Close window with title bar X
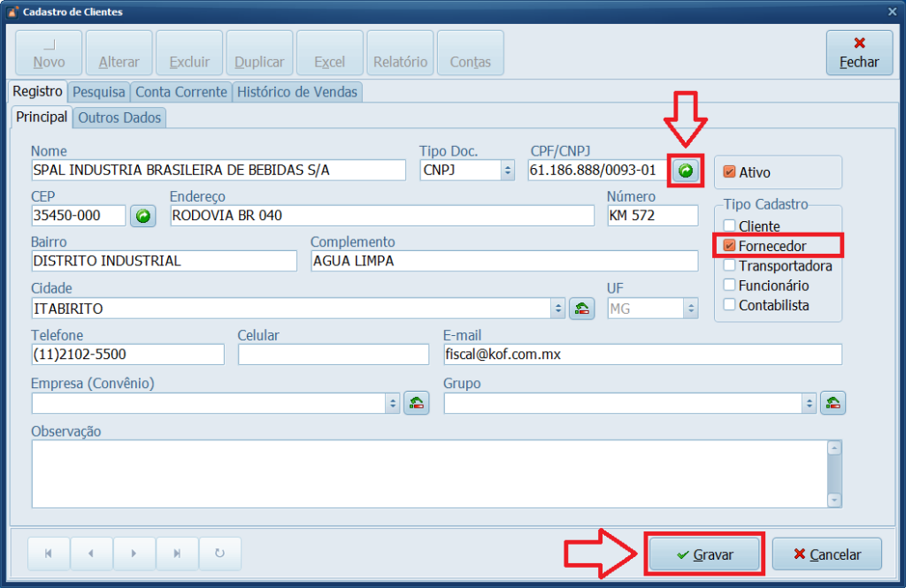Screen dimensions: 906x588 (x=892, y=11)
